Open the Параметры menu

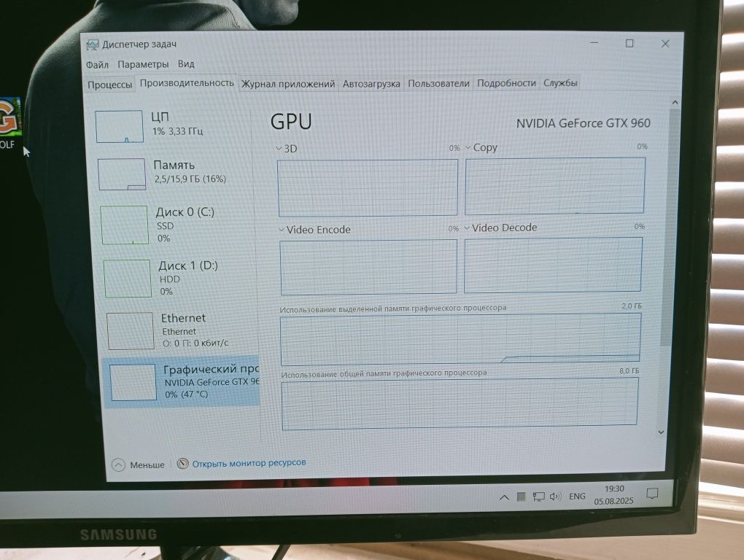coord(143,64)
